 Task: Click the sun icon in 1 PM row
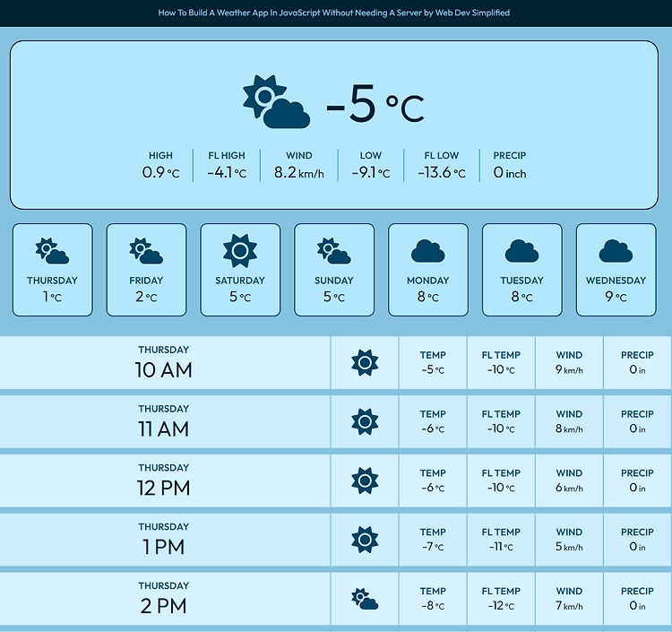coord(365,540)
